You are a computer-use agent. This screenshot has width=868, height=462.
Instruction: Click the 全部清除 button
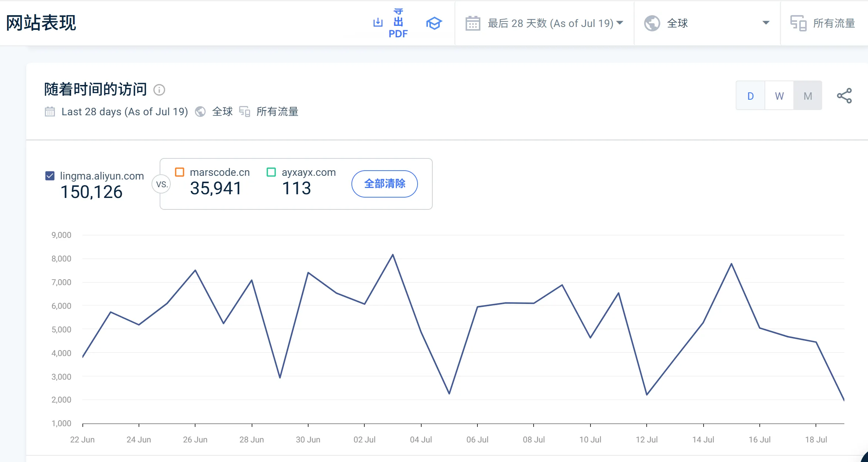click(x=384, y=184)
